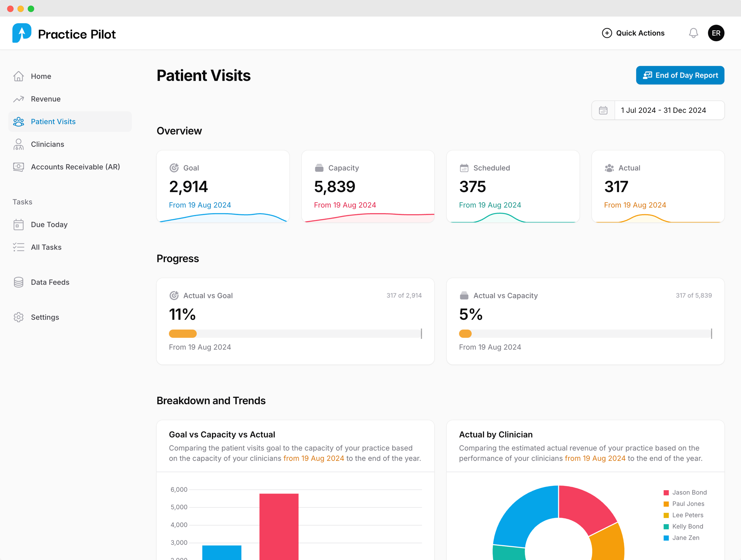Click the Quick Actions button label
This screenshot has width=741, height=560.
pyautogui.click(x=640, y=33)
